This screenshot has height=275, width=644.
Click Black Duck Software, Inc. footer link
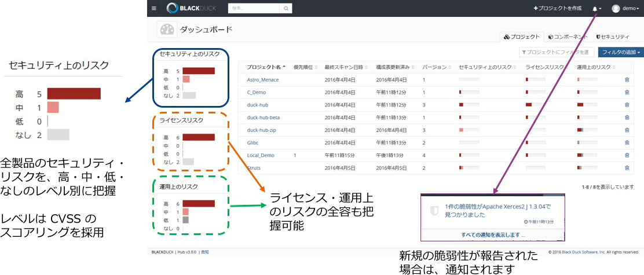(585, 252)
